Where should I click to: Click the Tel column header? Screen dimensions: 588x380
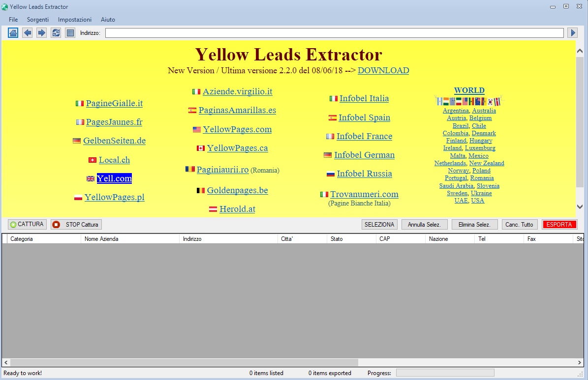pyautogui.click(x=499, y=239)
